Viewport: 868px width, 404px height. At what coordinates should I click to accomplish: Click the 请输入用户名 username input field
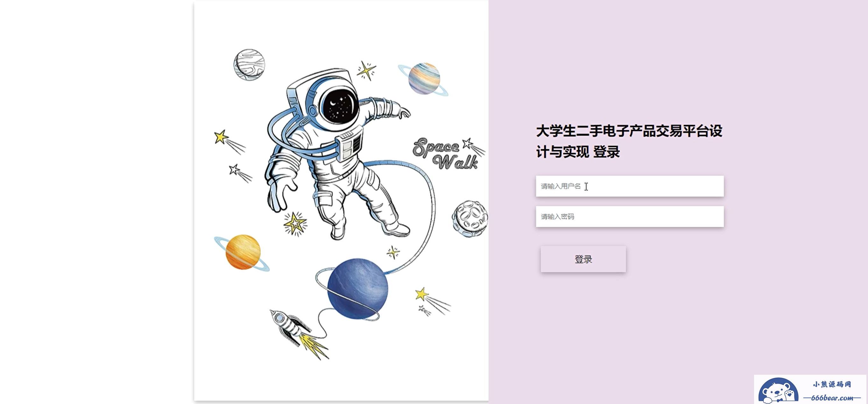point(629,186)
